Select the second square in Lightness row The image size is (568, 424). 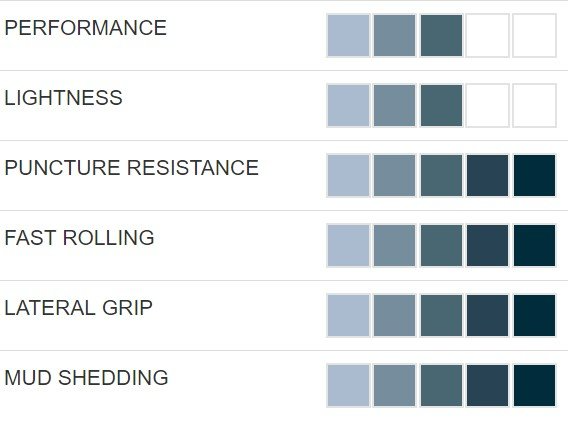click(394, 105)
